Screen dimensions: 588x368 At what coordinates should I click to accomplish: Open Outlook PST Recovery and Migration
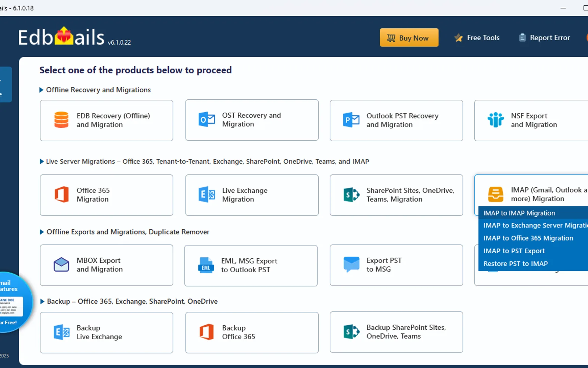pos(396,120)
